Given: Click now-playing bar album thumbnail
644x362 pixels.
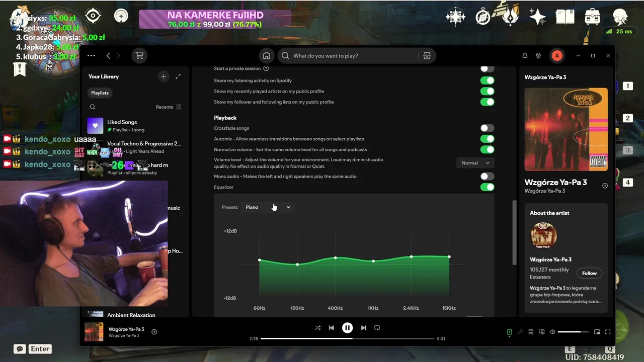Looking at the screenshot, I should [x=94, y=332].
